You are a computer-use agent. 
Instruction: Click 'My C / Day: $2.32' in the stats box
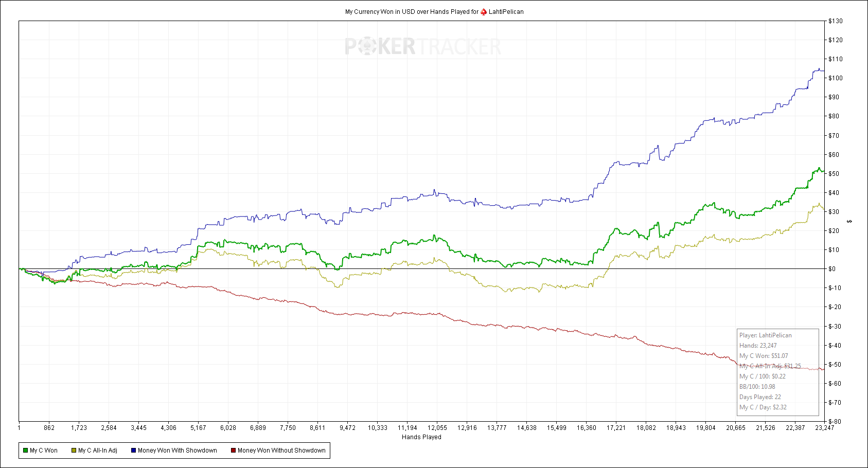tap(763, 407)
